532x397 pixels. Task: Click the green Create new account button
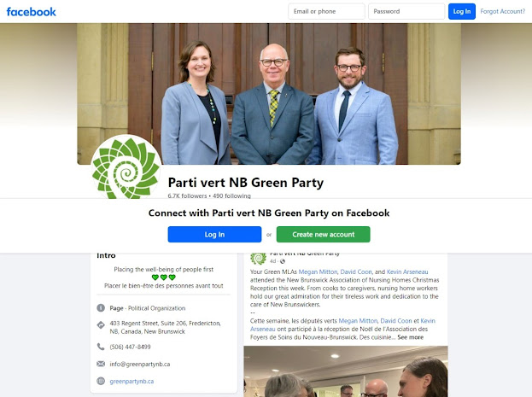(323, 235)
